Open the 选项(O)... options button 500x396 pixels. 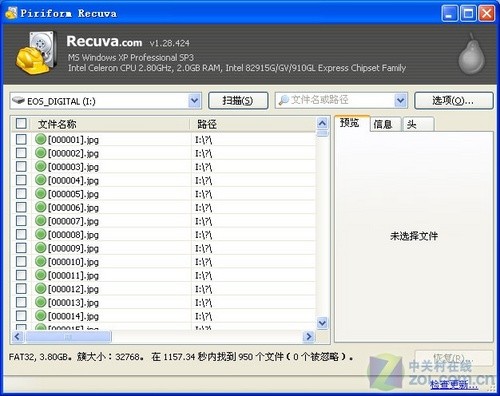click(453, 100)
